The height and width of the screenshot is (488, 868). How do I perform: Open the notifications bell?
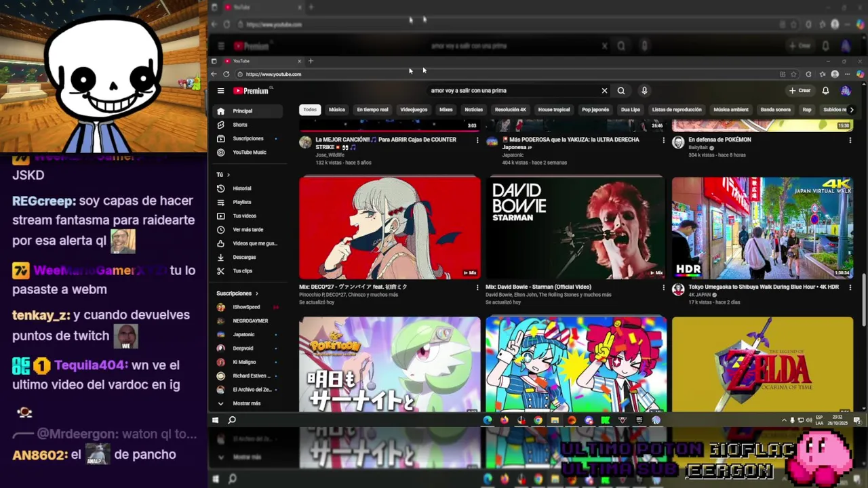825,91
